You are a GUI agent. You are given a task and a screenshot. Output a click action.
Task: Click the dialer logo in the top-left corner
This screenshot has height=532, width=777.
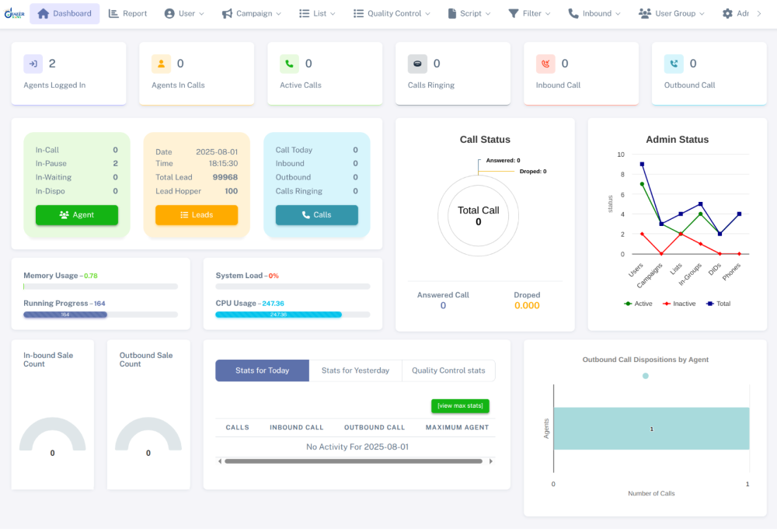[14, 13]
